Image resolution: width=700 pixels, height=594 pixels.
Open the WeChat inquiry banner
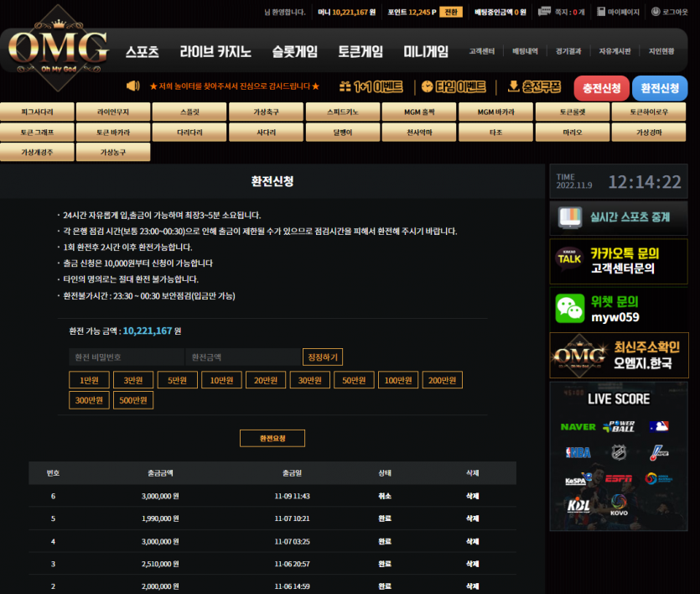coord(619,309)
